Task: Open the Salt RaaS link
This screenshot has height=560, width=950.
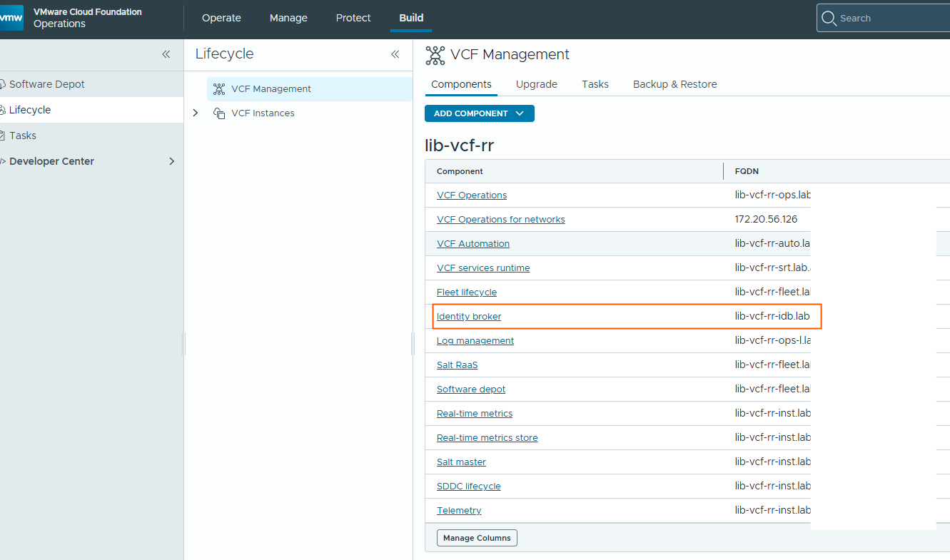Action: click(458, 365)
